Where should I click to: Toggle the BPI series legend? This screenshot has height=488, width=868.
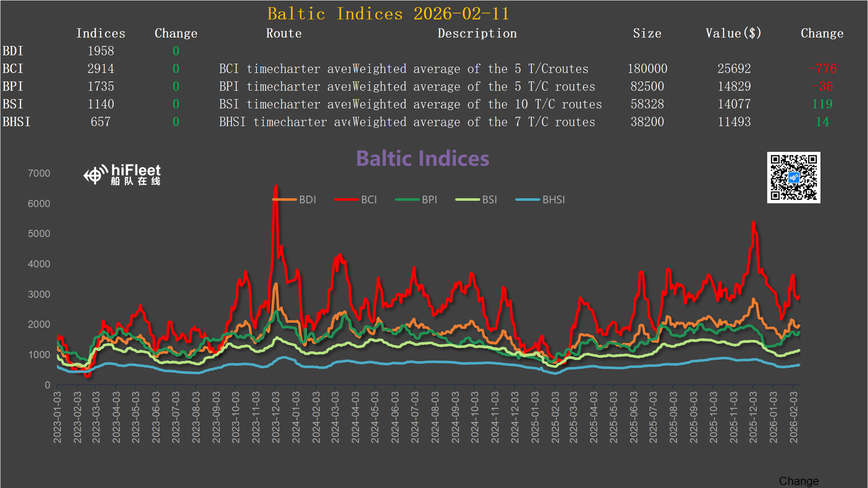[429, 200]
